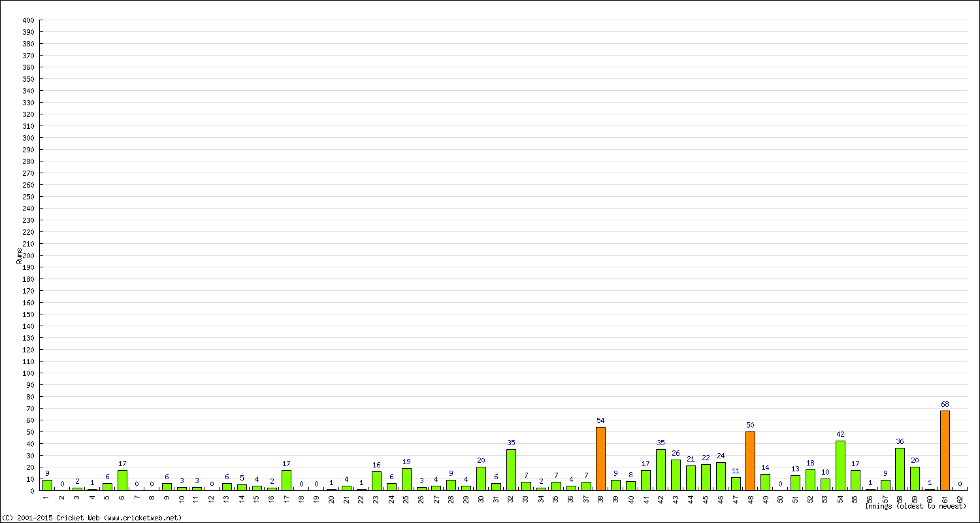The height and width of the screenshot is (523, 980).
Task: Select the green bar for innings 54
Action: click(x=840, y=465)
